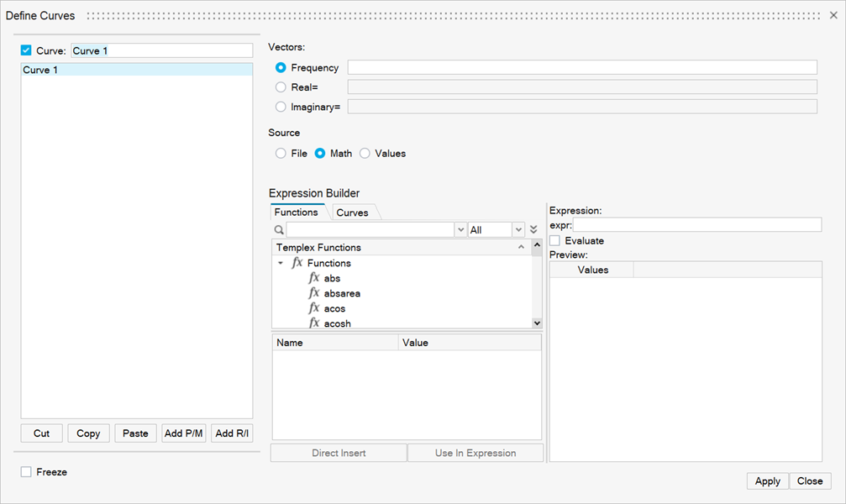Click the search magnifier icon in Expression Builder
The image size is (846, 504).
pos(278,229)
